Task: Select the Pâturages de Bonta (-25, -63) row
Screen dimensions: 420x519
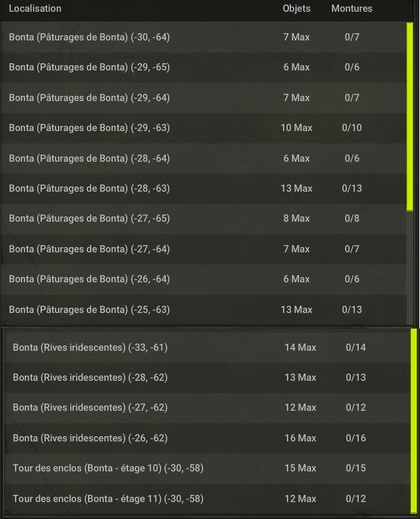Action: click(203, 310)
